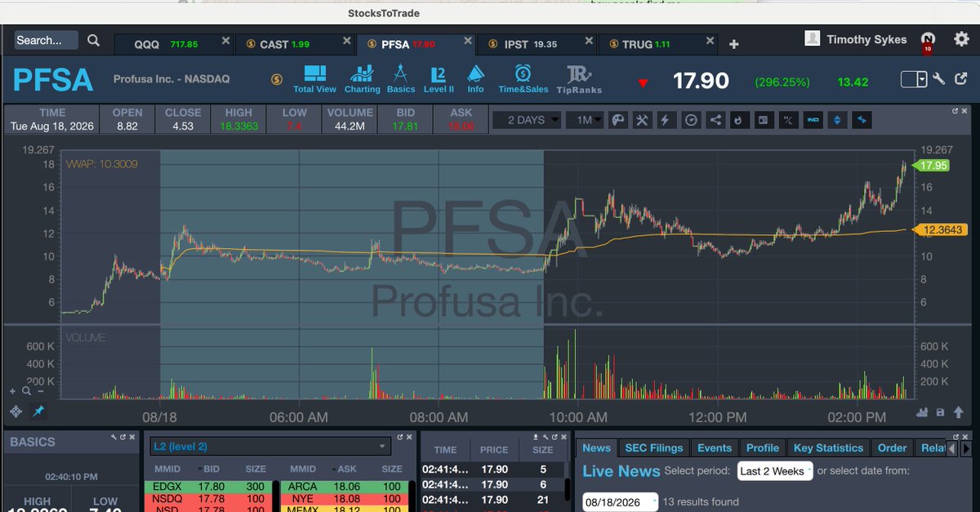Screen dimensions: 980x512
Task: Click the chart zoom magnifier icon
Action: click(26, 392)
